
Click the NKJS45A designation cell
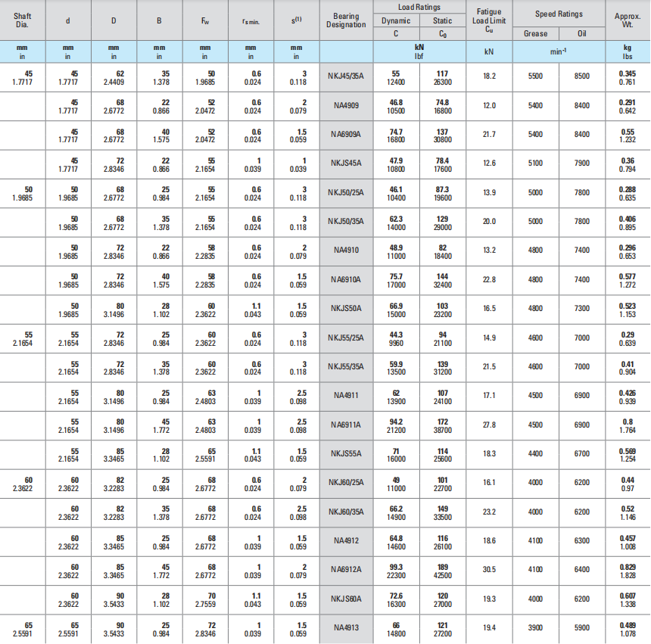346,163
